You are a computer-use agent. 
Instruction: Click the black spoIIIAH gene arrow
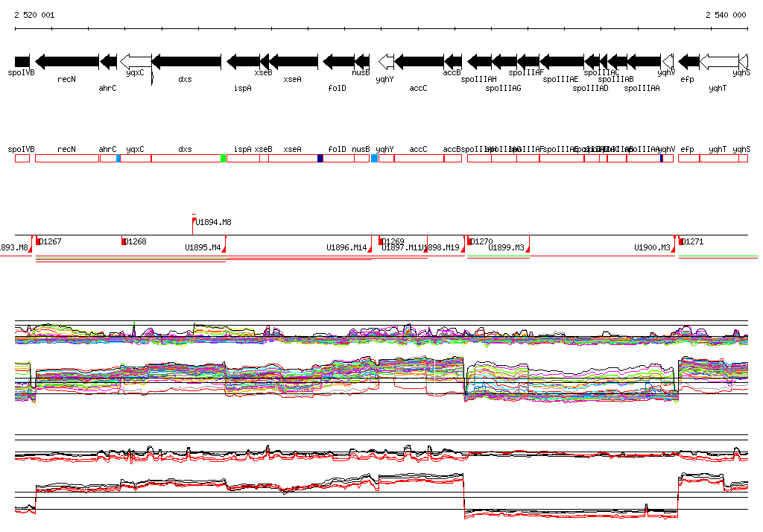click(479, 61)
